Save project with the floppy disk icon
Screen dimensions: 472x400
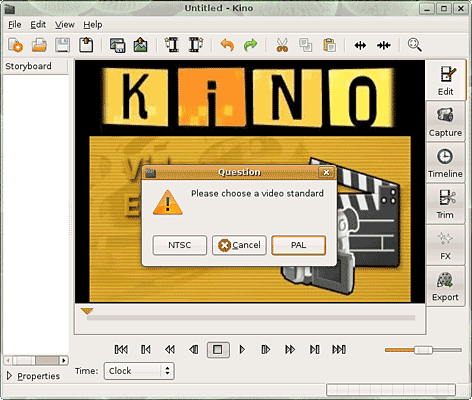coord(62,45)
